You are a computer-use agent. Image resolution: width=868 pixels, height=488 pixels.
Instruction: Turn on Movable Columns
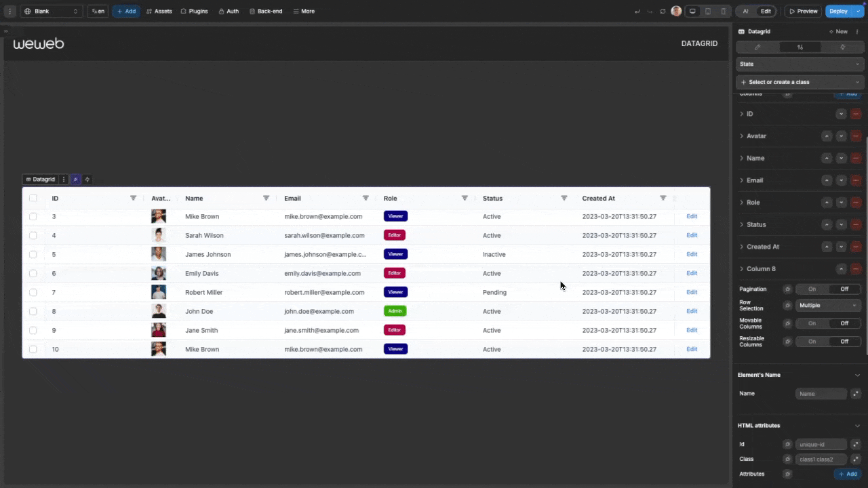(812, 323)
